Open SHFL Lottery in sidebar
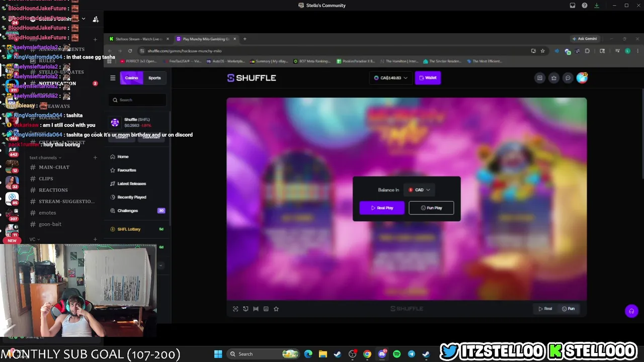The image size is (644, 362). pyautogui.click(x=129, y=229)
